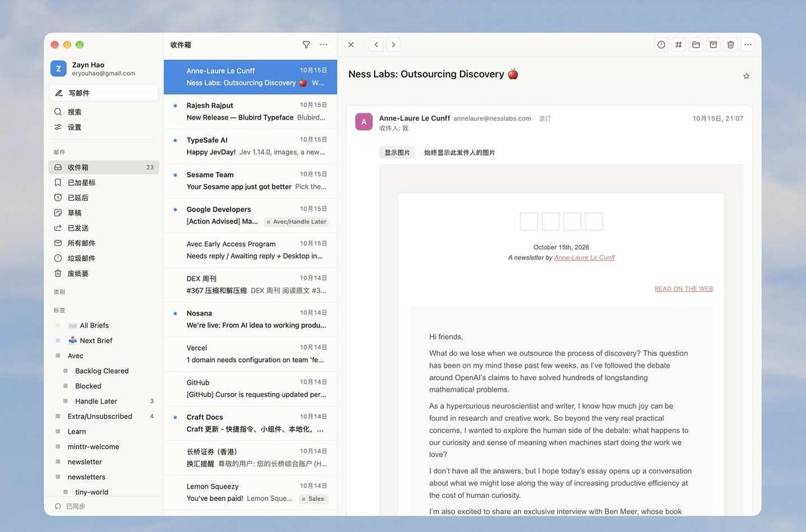The height and width of the screenshot is (532, 806).
Task: Open the mail list more options menu
Action: click(324, 45)
